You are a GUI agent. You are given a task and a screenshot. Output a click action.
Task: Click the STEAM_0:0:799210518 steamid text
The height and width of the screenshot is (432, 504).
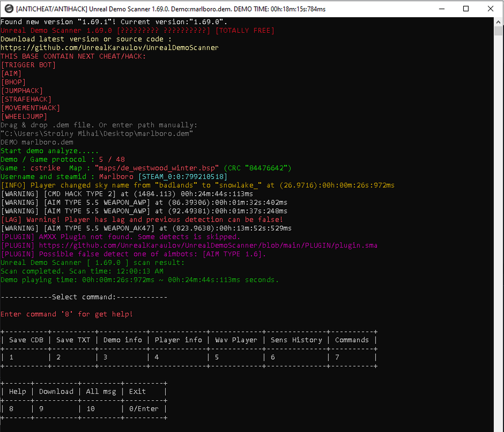coord(183,176)
